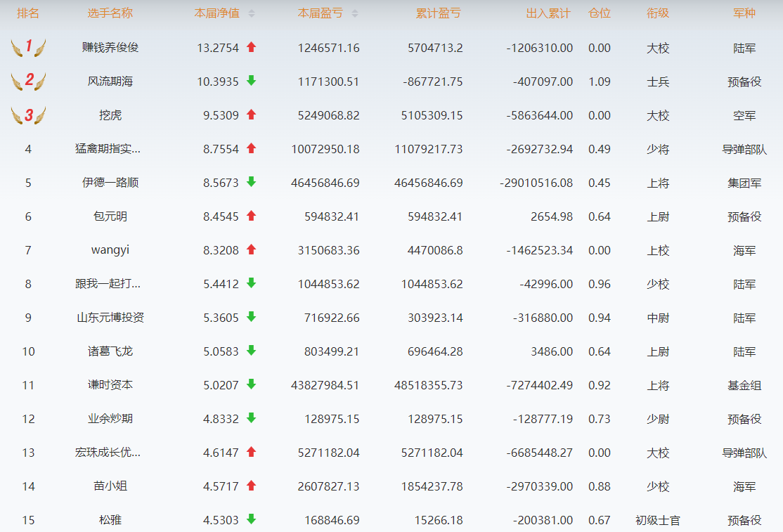Open player 苗小姐
Viewport: 783px width, 532px height.
[x=110, y=486]
